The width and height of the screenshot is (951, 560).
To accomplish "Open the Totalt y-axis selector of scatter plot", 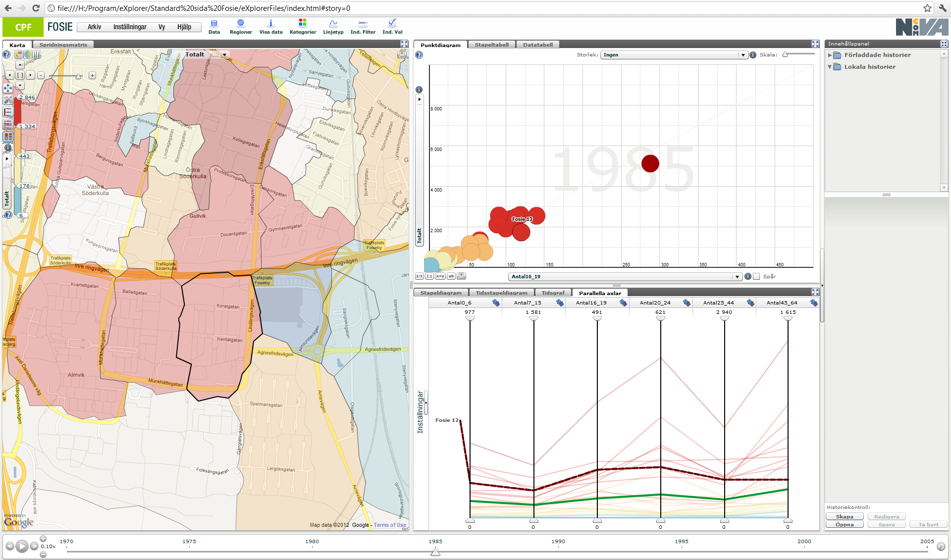I will pos(419,236).
